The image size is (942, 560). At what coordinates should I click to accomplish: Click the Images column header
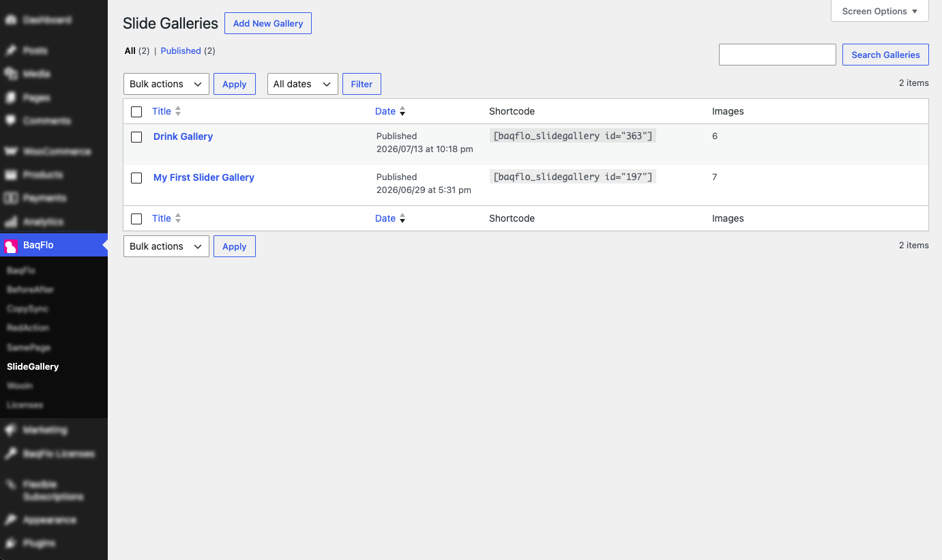point(728,111)
